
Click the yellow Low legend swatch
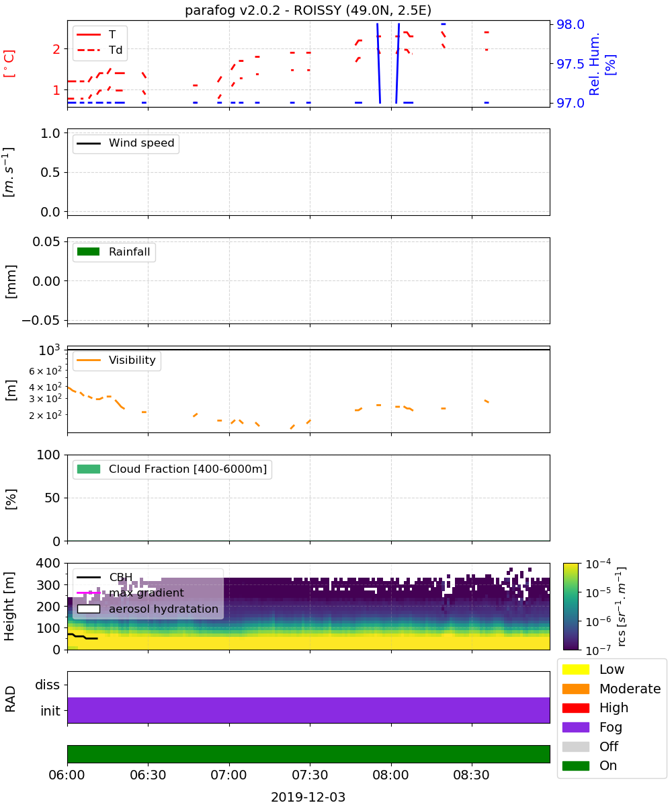577,669
